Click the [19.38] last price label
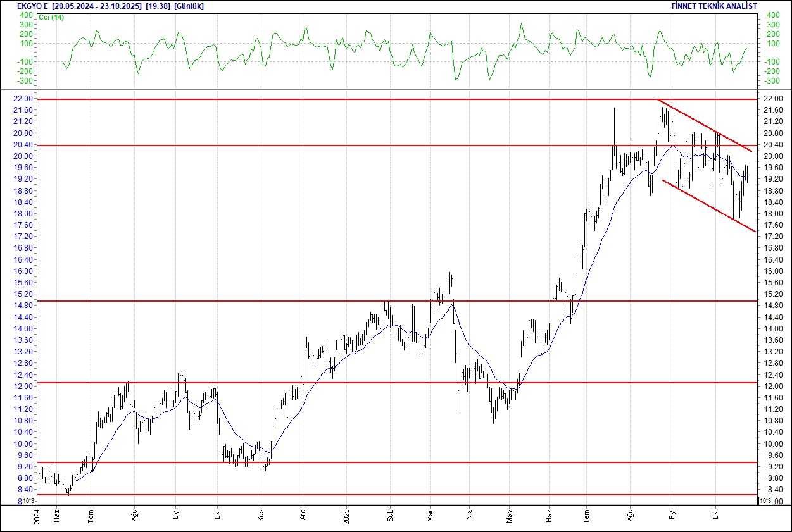The width and height of the screenshot is (792, 532). pos(158,6)
